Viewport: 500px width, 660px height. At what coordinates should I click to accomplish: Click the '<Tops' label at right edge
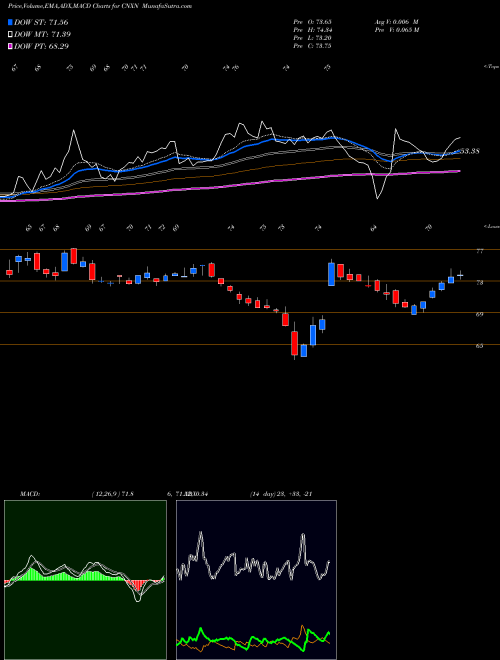coord(491,67)
